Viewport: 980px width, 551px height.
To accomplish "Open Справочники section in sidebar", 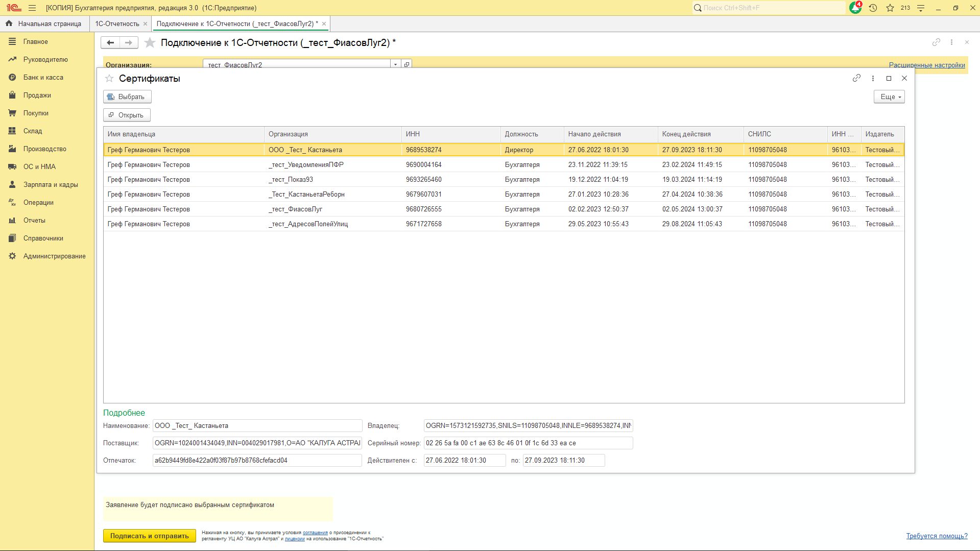I will pos(43,238).
